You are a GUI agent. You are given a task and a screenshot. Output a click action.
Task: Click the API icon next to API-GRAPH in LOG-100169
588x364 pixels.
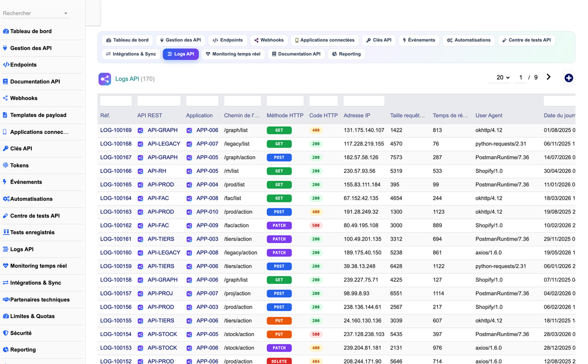141,130
